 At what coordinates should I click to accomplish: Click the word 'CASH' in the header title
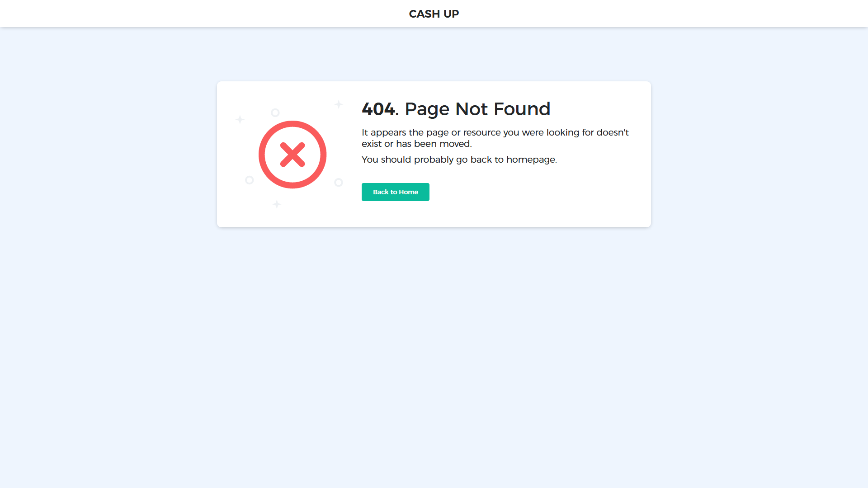click(x=425, y=14)
